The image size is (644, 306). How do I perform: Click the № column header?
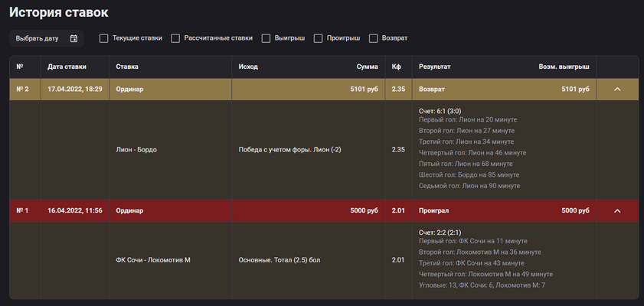(x=20, y=67)
